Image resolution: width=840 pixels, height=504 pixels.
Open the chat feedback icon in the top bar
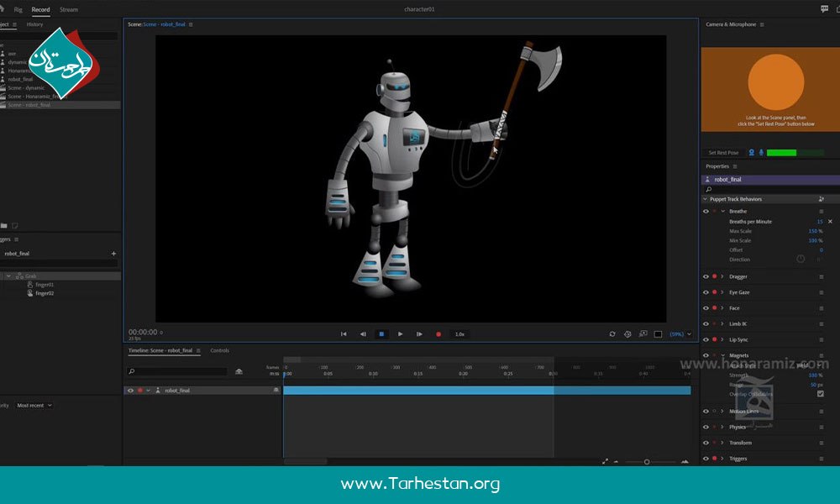[x=825, y=9]
